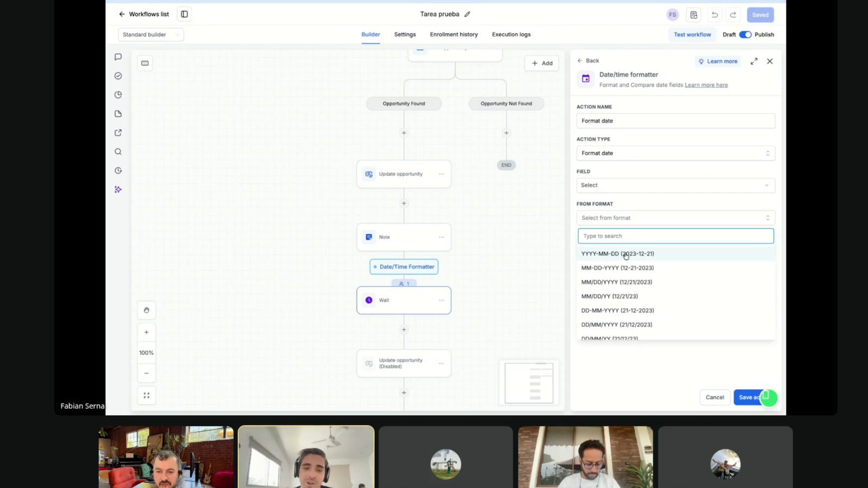868x488 pixels.
Task: Switch to the Settings tab
Action: pyautogui.click(x=405, y=35)
